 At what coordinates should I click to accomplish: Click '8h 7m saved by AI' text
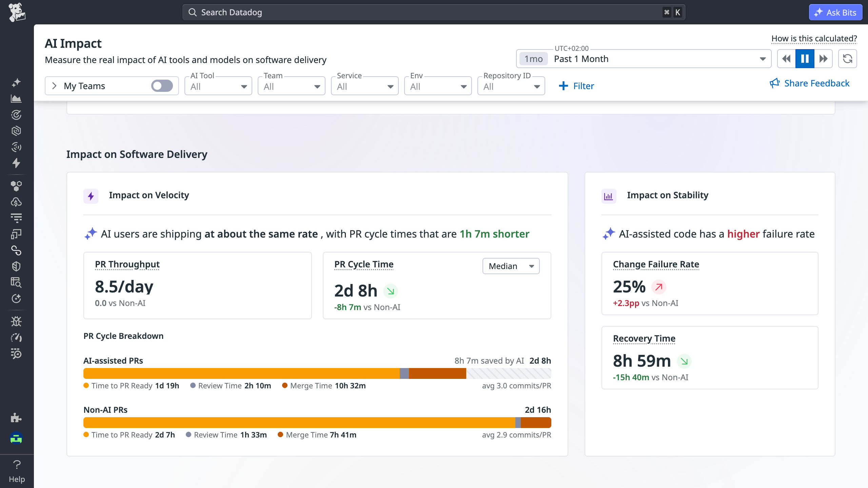coord(489,361)
